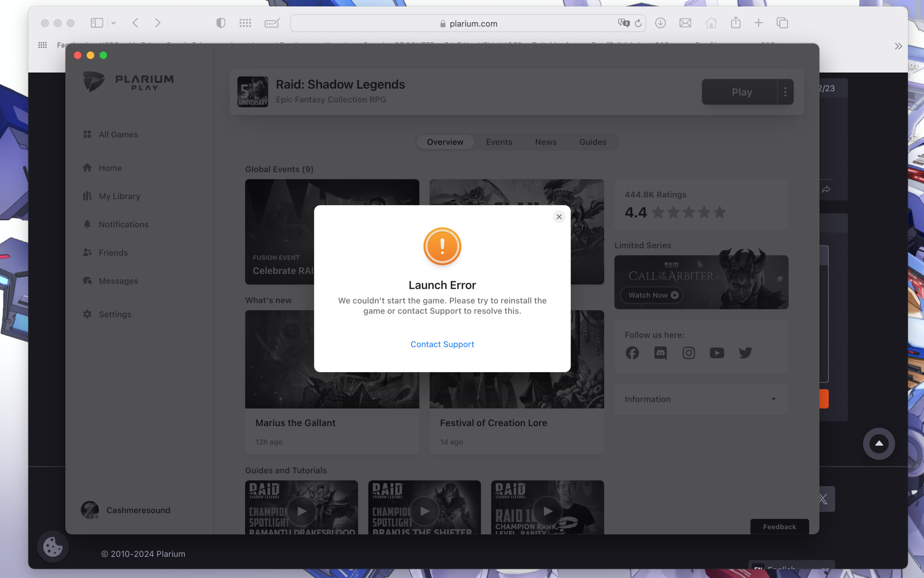Go forward in Safari
Viewport: 924px width, 578px height.
tap(158, 23)
